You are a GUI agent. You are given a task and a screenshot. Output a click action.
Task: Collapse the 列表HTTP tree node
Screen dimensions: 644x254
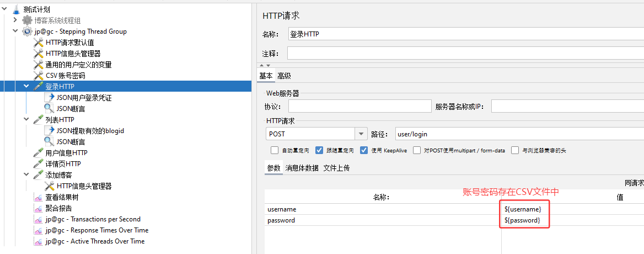point(26,120)
